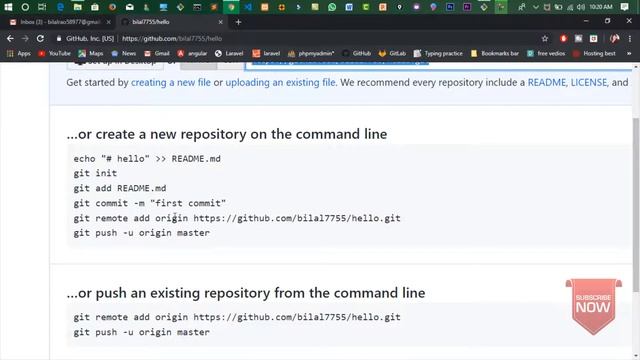Show more bookmarks via the double chevron

pyautogui.click(x=629, y=53)
